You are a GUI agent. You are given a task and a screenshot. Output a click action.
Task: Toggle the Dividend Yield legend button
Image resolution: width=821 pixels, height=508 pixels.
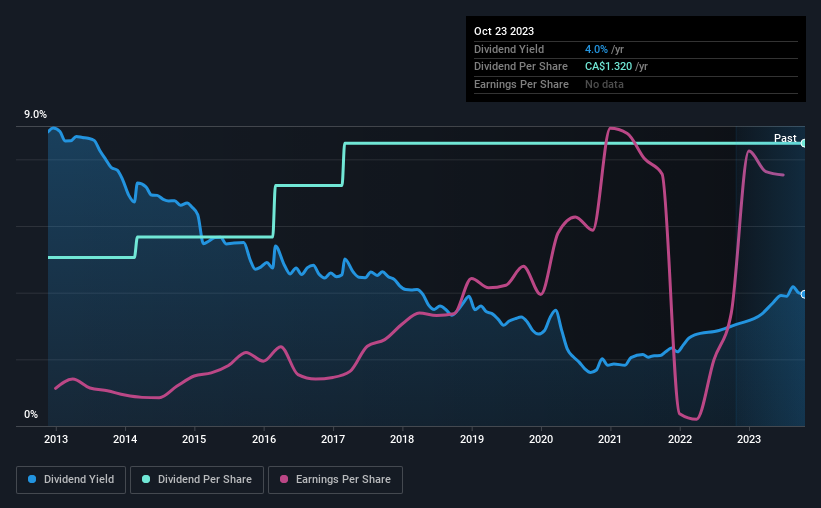71,480
